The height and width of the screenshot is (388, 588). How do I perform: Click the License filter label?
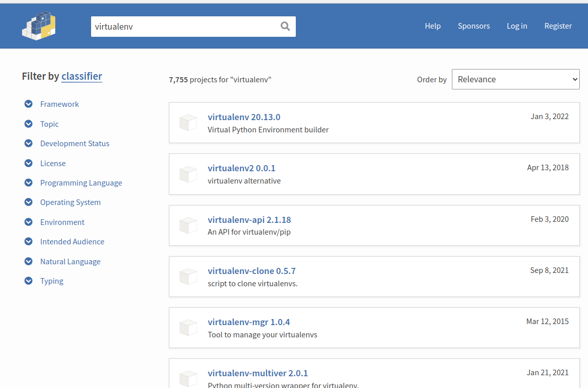point(53,163)
